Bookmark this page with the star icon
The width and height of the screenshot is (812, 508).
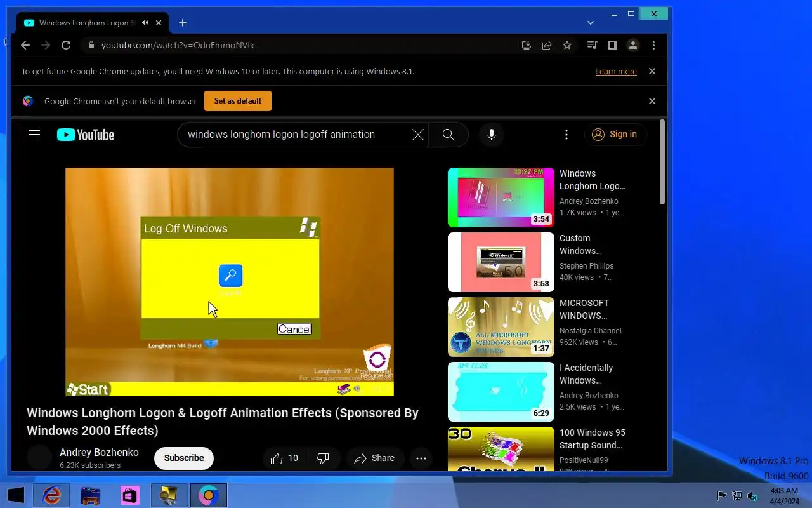point(567,45)
